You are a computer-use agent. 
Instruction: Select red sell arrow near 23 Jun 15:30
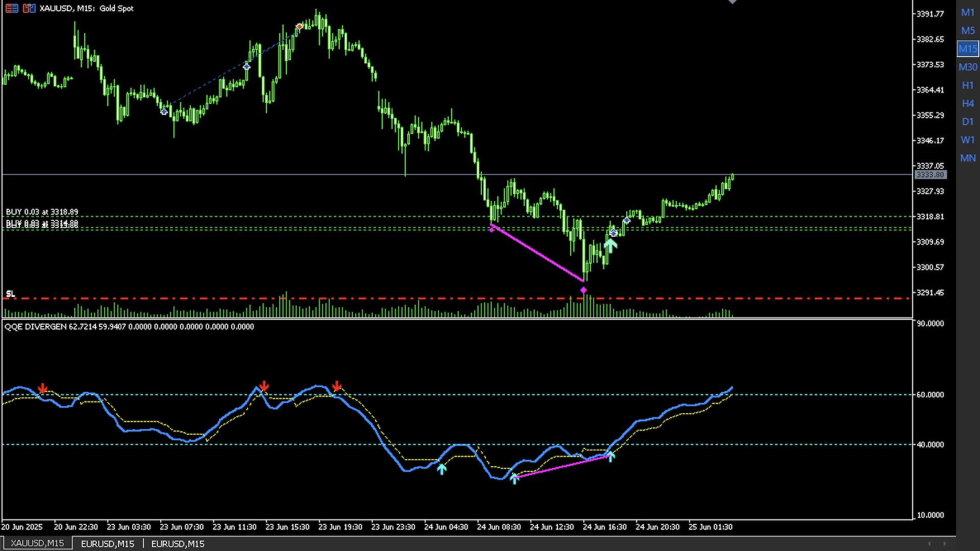(x=263, y=386)
